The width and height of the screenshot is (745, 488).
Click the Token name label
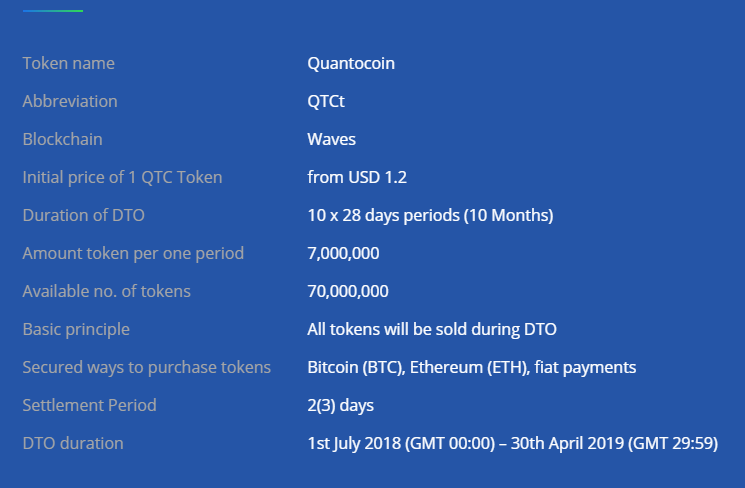[68, 63]
